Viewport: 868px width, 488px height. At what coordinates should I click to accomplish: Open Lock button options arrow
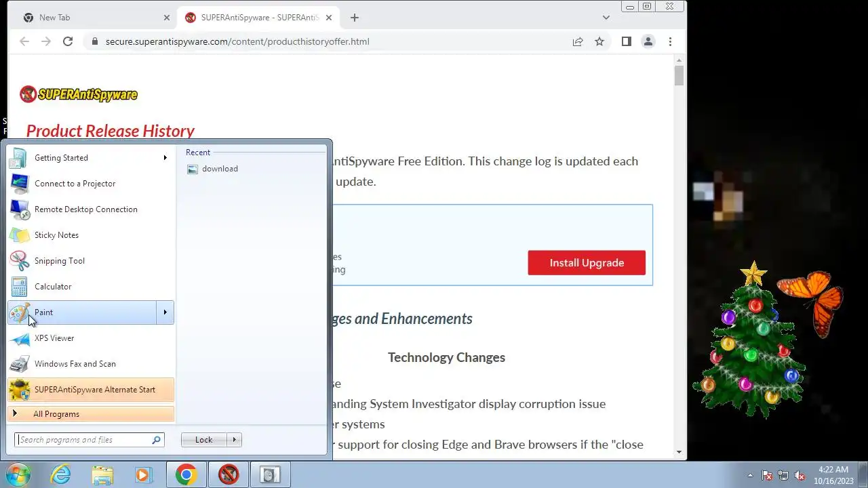(x=235, y=440)
